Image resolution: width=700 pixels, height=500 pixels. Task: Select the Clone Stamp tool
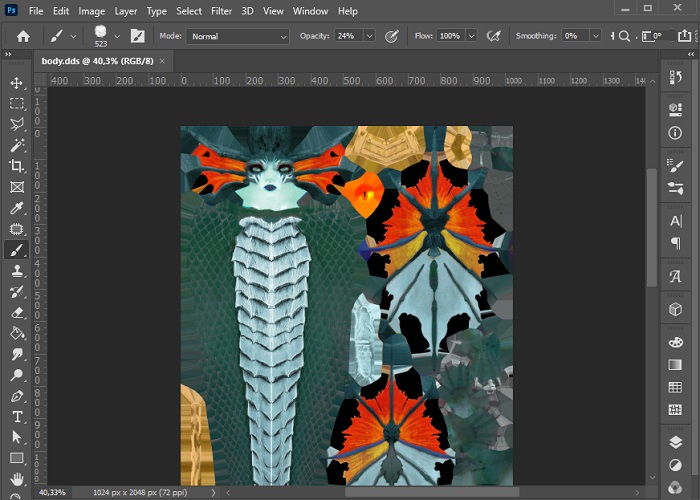tap(17, 271)
